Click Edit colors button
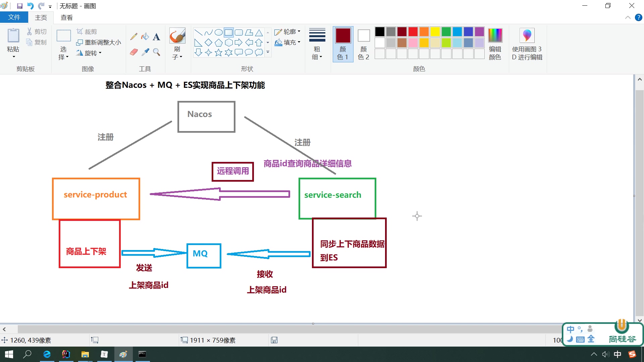This screenshot has width=644, height=362. [x=495, y=44]
